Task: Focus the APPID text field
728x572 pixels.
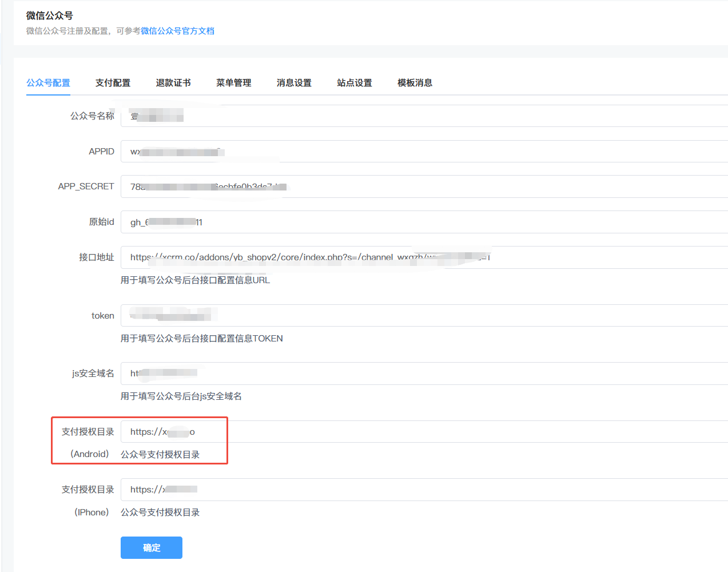Action: coord(423,152)
